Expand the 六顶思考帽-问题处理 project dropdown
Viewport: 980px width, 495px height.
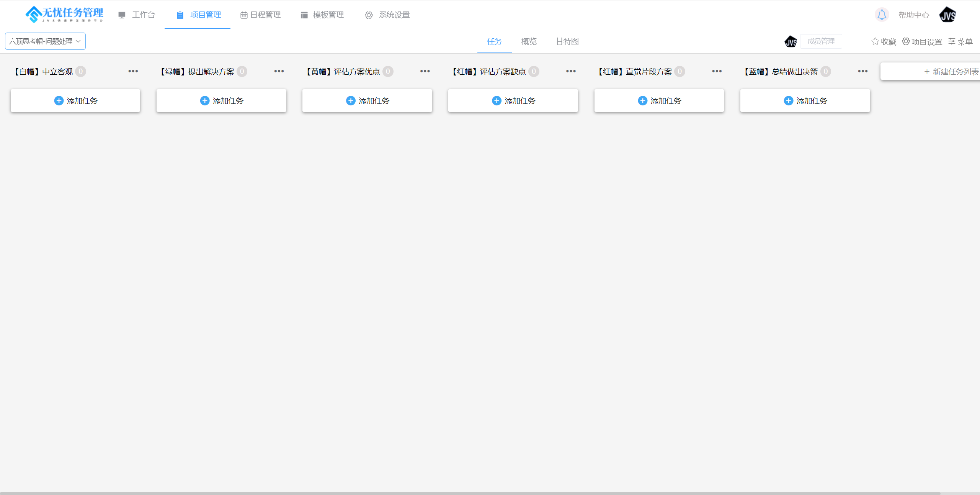45,41
